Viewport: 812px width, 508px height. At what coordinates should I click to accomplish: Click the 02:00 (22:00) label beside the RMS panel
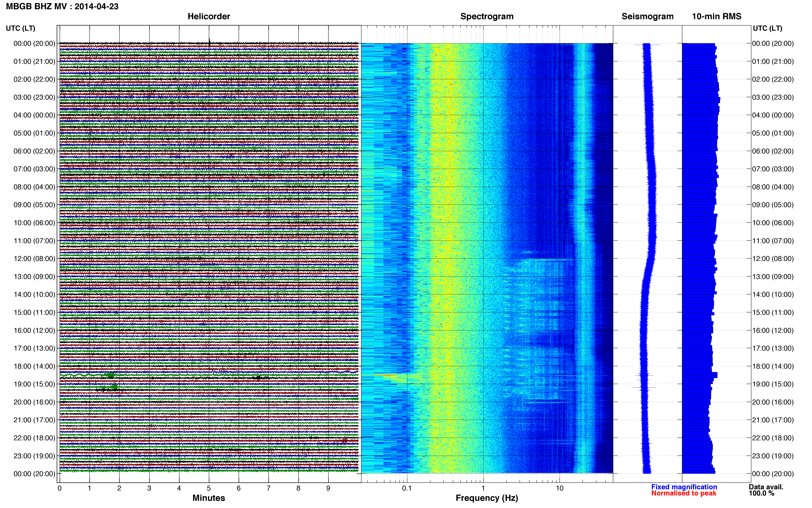point(773,79)
